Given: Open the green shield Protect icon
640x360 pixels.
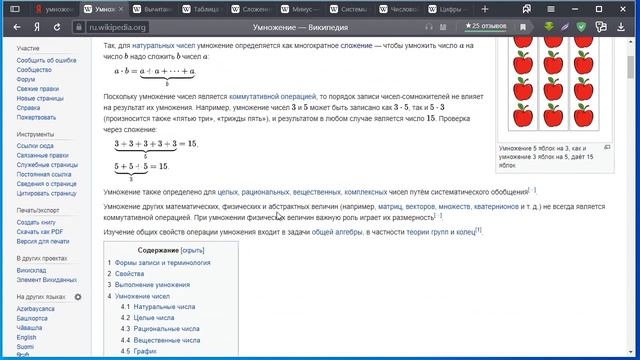Looking at the screenshot, I should tap(581, 27).
